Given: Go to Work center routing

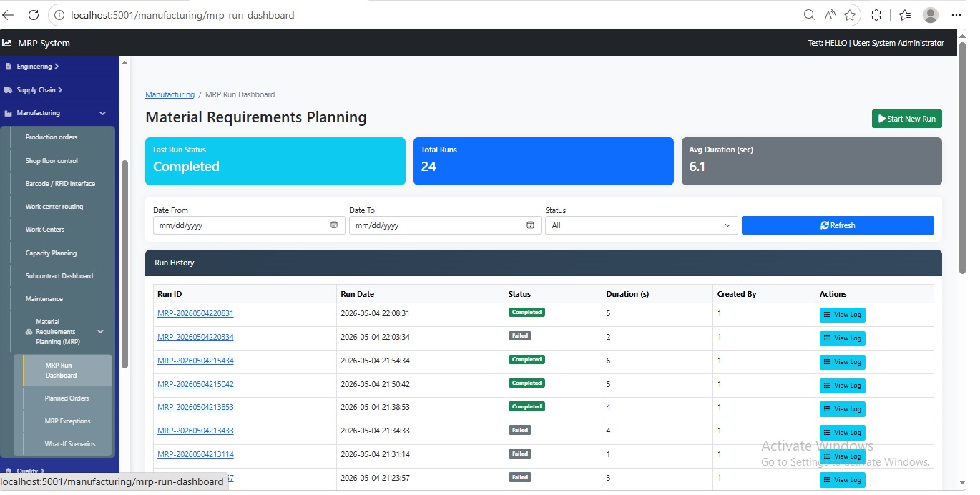Looking at the screenshot, I should 54,207.
